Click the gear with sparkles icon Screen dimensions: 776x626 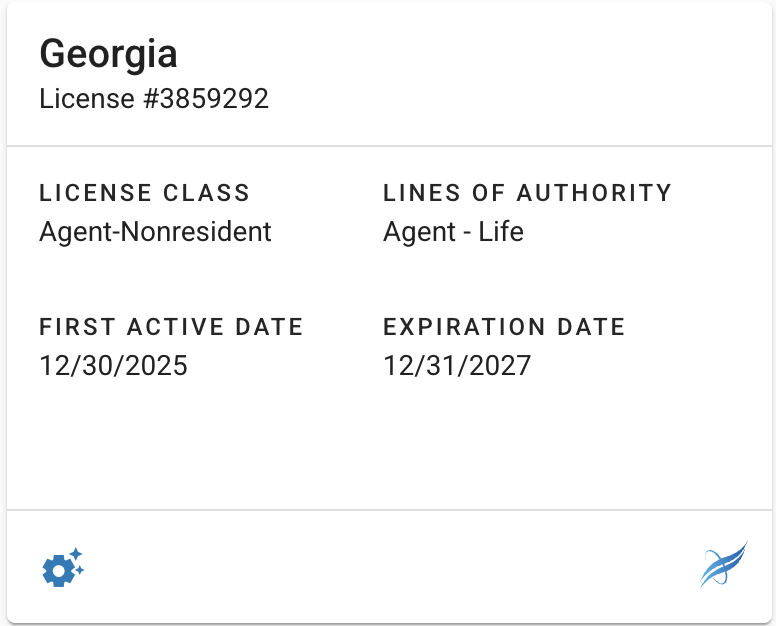(x=62, y=568)
